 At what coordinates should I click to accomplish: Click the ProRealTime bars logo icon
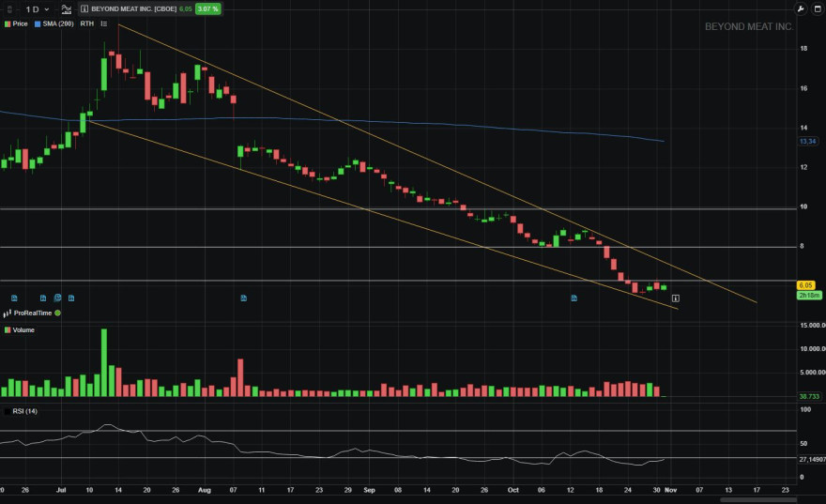click(7, 313)
